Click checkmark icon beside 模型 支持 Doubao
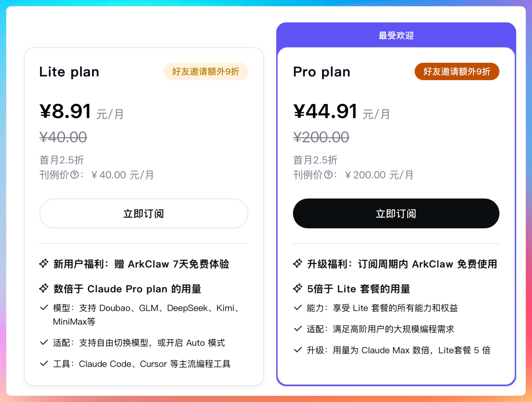Viewport: 532px width, 402px height. [44, 308]
